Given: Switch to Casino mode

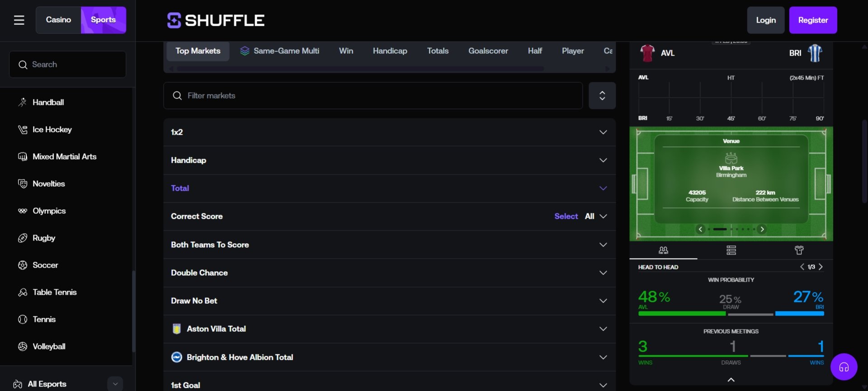Looking at the screenshot, I should click(58, 20).
